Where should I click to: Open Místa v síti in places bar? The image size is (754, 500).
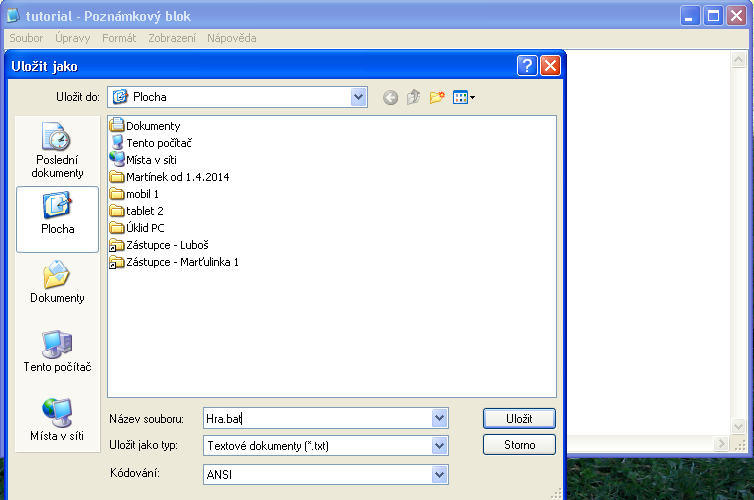coord(57,421)
